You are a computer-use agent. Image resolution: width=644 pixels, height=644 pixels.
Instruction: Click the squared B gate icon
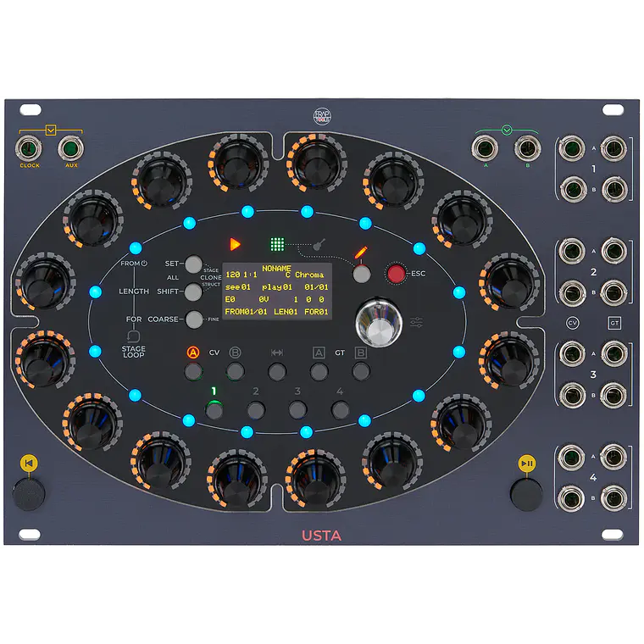[361, 353]
